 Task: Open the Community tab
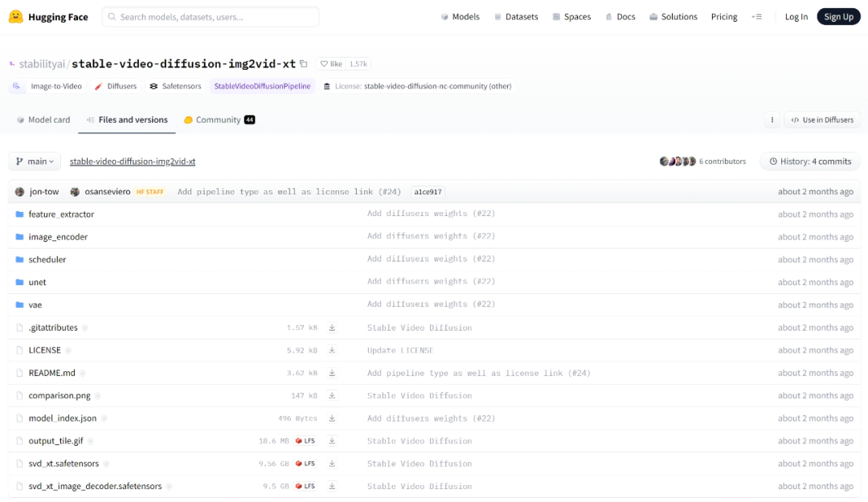[219, 120]
